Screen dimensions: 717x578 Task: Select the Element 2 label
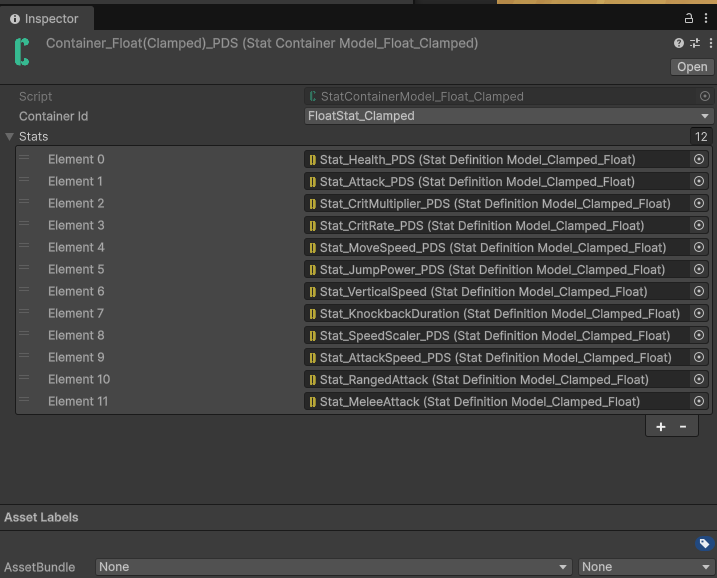76,203
